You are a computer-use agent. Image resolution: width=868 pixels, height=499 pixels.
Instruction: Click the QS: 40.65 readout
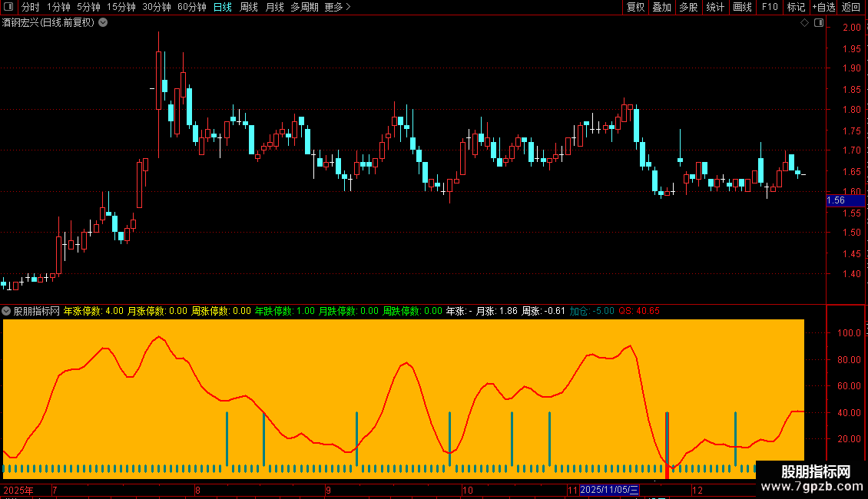(639, 311)
